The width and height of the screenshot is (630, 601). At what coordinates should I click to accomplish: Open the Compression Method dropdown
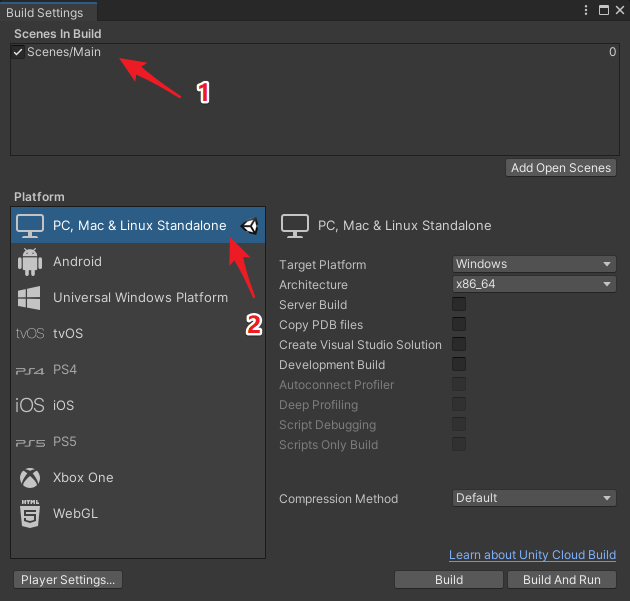534,498
